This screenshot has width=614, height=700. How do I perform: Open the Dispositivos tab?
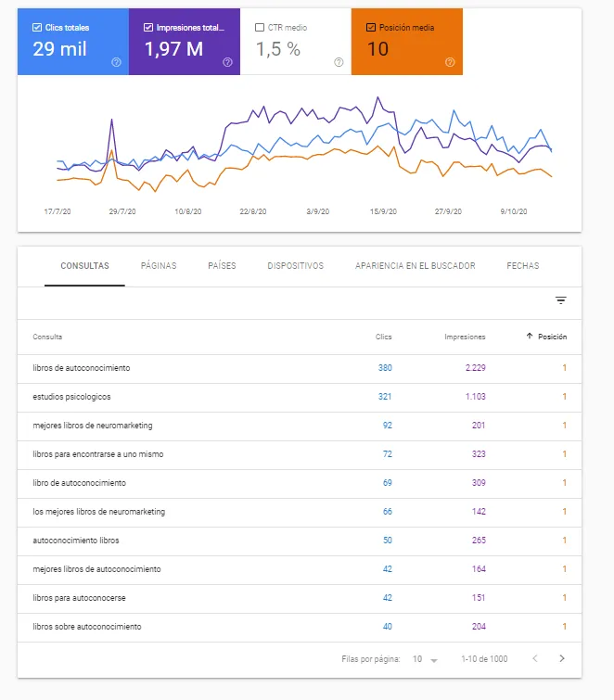[295, 265]
